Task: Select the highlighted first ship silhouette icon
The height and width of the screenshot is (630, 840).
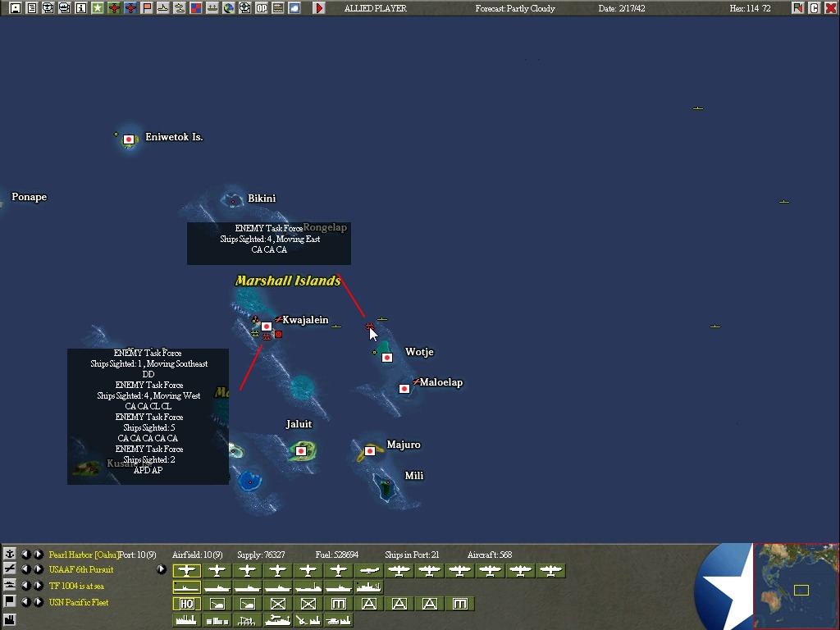Action: (x=186, y=587)
